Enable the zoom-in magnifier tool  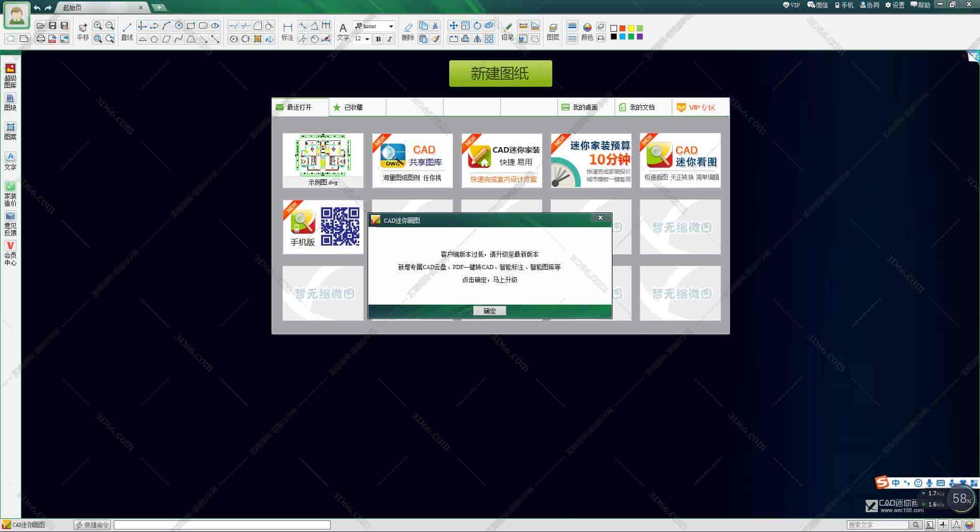coord(98,25)
